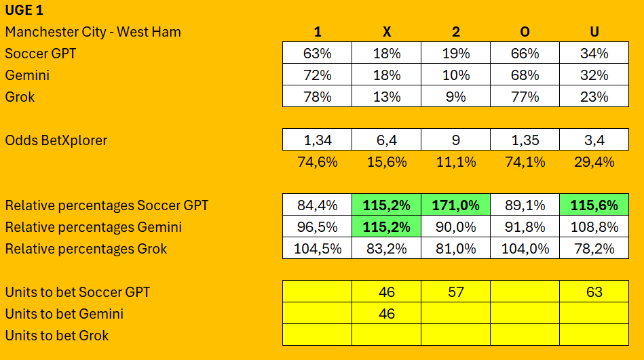
Task: Select the Odds BetXplorer row label
Action: pyautogui.click(x=56, y=140)
